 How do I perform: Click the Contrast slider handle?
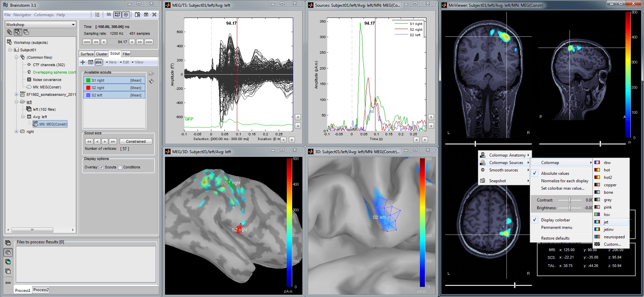(x=570, y=200)
